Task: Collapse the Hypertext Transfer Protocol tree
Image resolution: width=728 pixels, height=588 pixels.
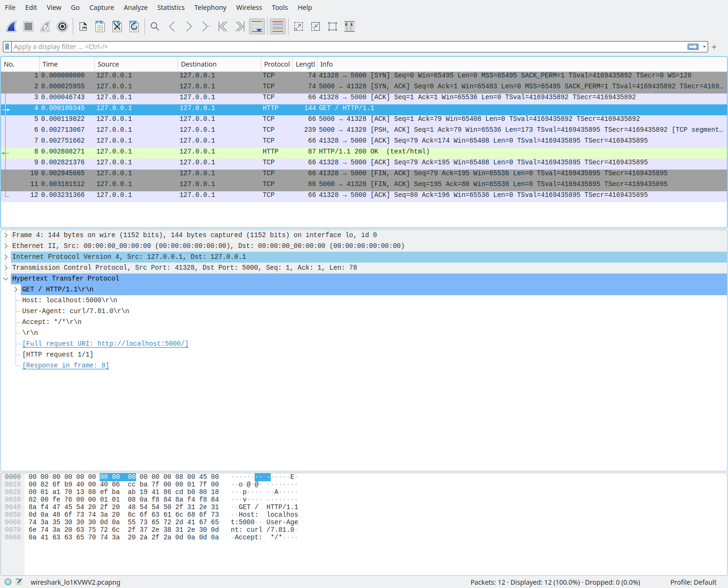Action: point(6,279)
